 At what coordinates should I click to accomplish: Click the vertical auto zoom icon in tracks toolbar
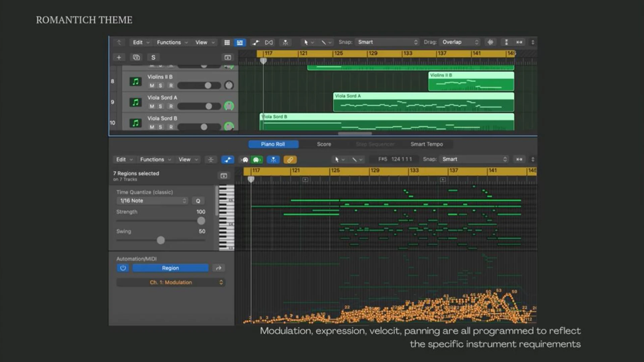coord(506,42)
